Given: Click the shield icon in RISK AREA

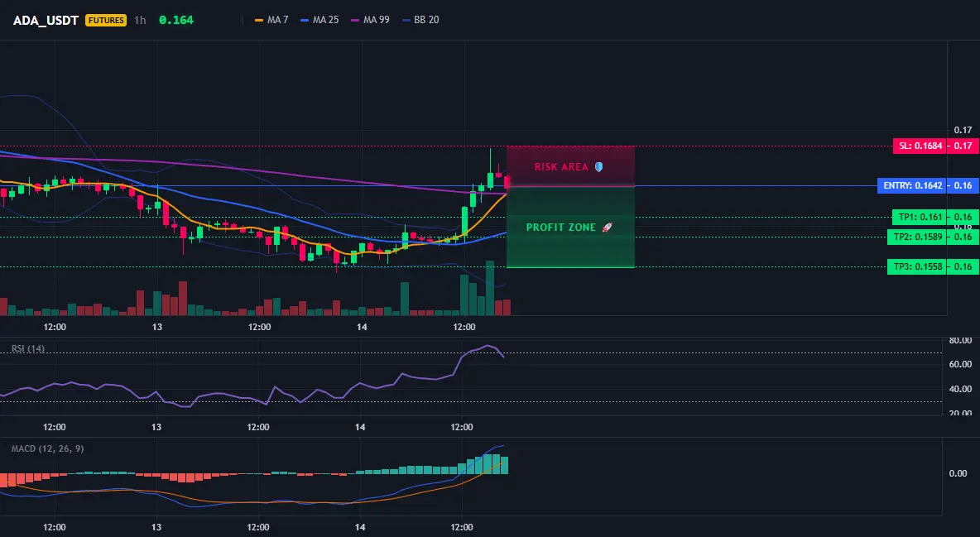Looking at the screenshot, I should coord(598,167).
